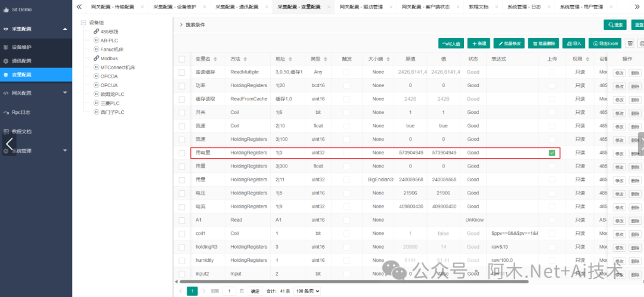The height and width of the screenshot is (297, 644).
Task: Open the 100条/页 page size dropdown
Action: 307,291
